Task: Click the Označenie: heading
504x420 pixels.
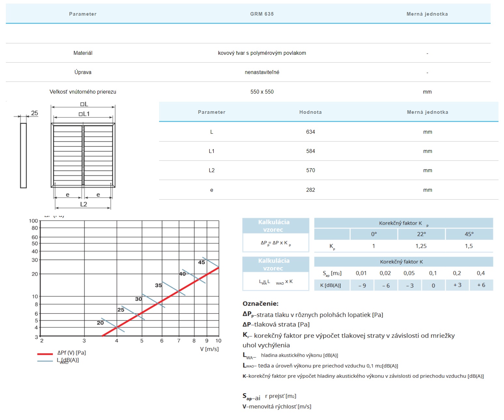Action: point(260,304)
